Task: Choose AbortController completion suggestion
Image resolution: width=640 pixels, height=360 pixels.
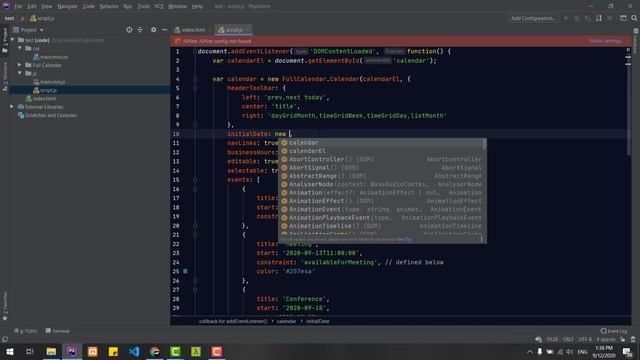Action: tap(382, 159)
